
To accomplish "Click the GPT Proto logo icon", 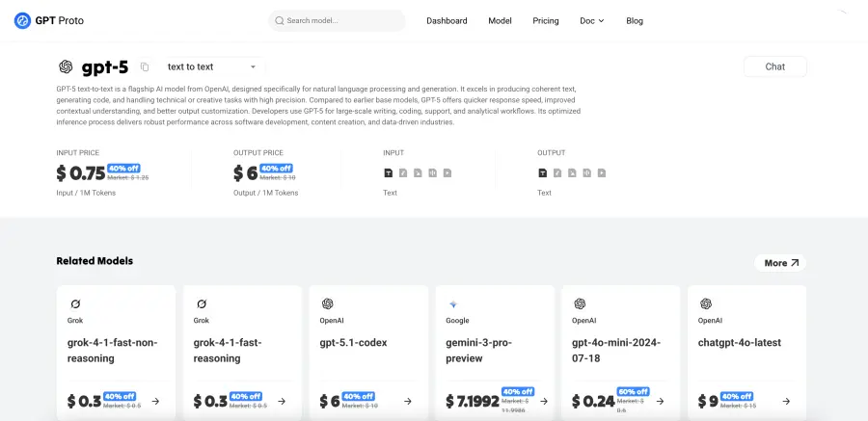I will tap(22, 20).
